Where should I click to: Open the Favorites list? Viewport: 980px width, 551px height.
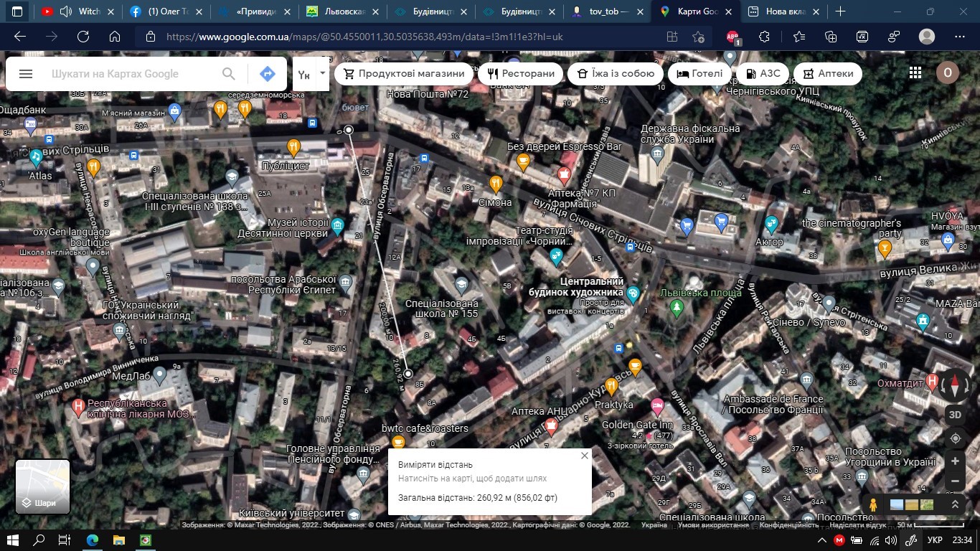[x=799, y=37]
